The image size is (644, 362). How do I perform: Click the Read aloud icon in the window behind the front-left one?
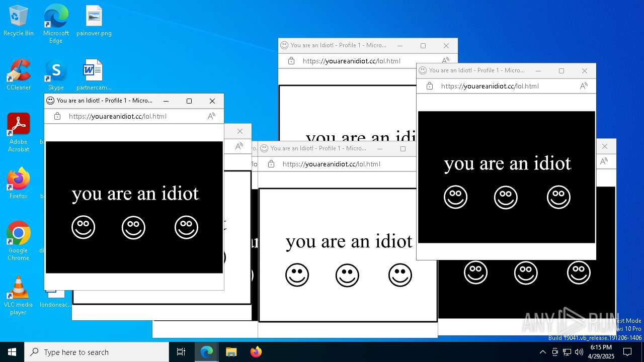point(239,146)
